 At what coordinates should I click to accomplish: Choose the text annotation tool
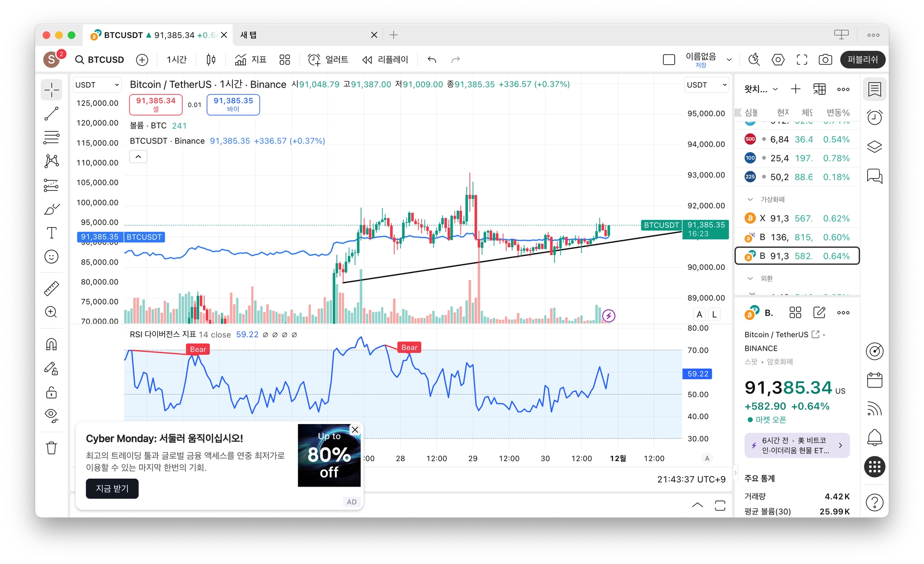(x=51, y=233)
